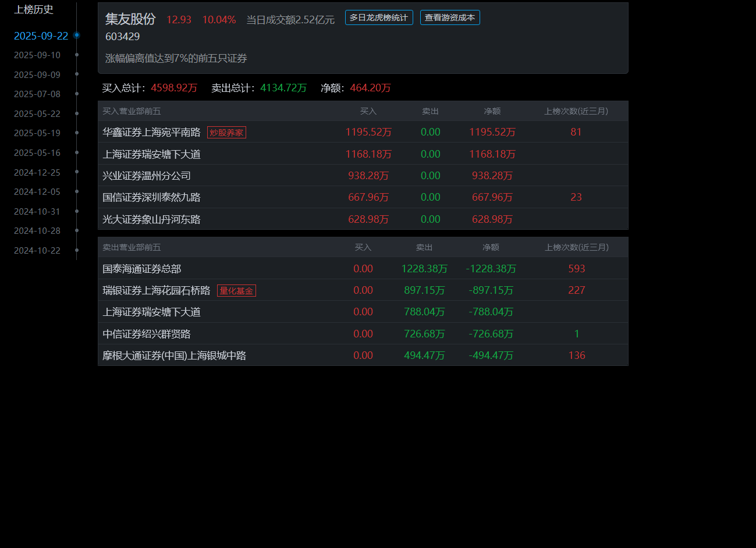The width and height of the screenshot is (756, 548).
Task: Open 光大证券象山丹河东路 brokerage
Action: [x=151, y=219]
